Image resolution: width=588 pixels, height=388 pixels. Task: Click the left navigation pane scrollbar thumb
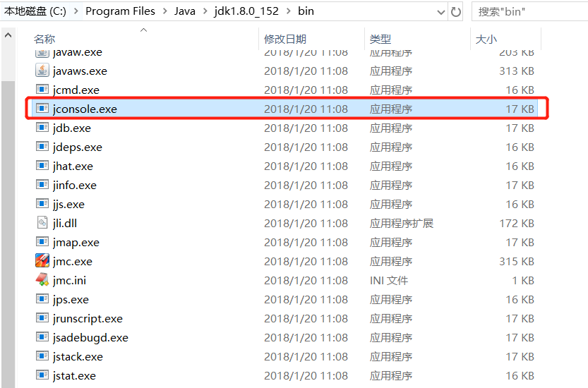tap(8, 234)
